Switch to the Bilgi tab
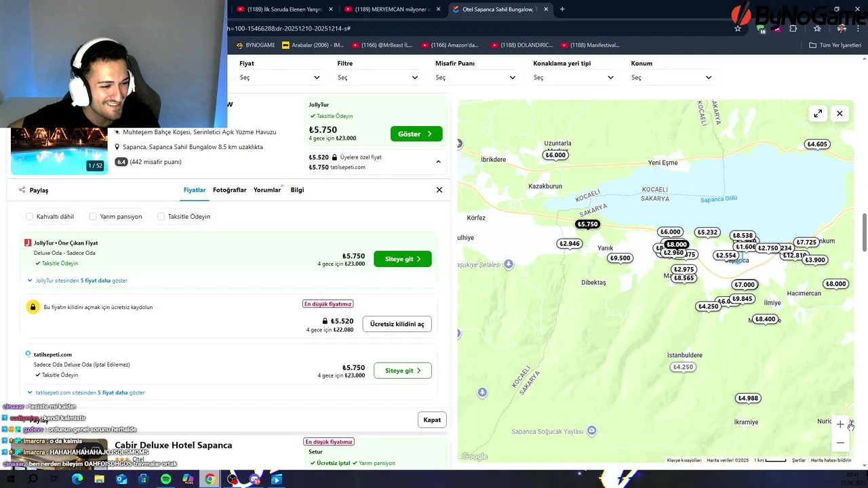868x488 pixels. tap(297, 190)
